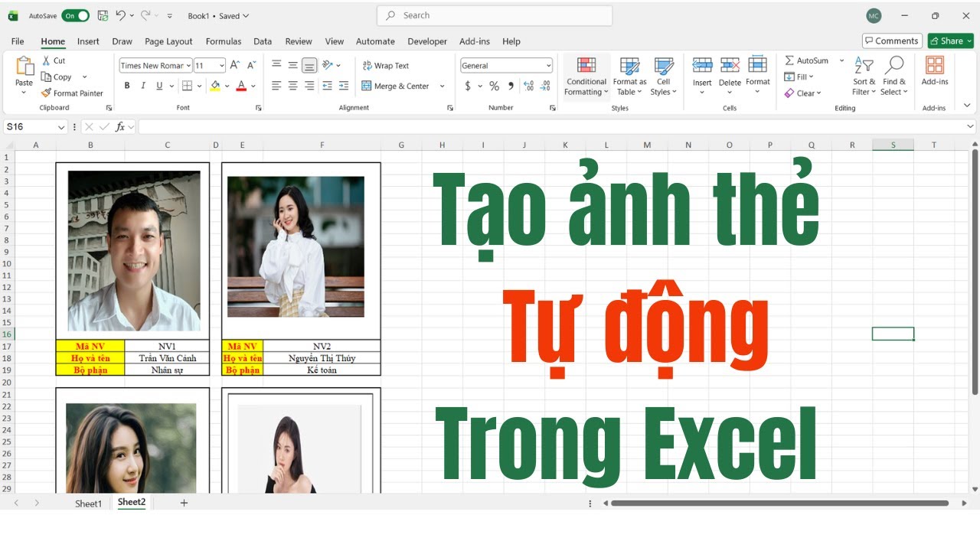
Task: Switch to the Sheet1 sheet tab
Action: click(88, 504)
